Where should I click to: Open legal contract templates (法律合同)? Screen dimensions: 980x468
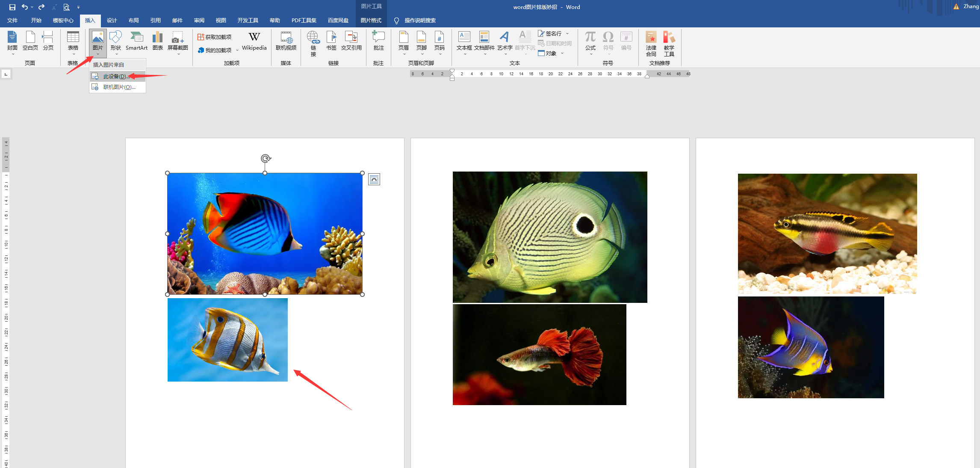(x=651, y=44)
